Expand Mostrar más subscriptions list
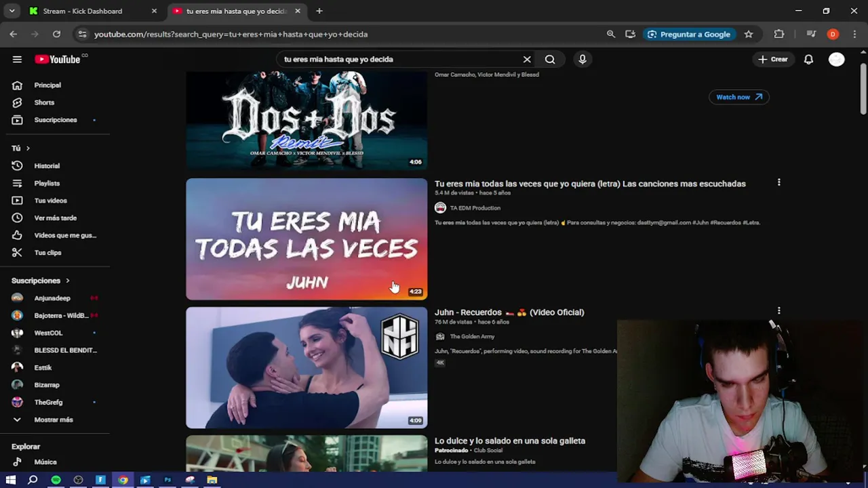Image resolution: width=868 pixels, height=488 pixels. (55, 420)
